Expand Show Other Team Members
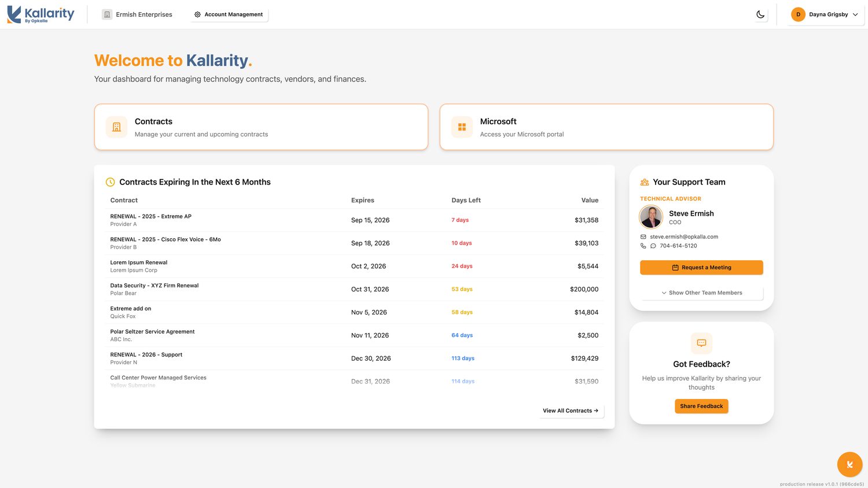This screenshot has width=868, height=488. tap(701, 293)
